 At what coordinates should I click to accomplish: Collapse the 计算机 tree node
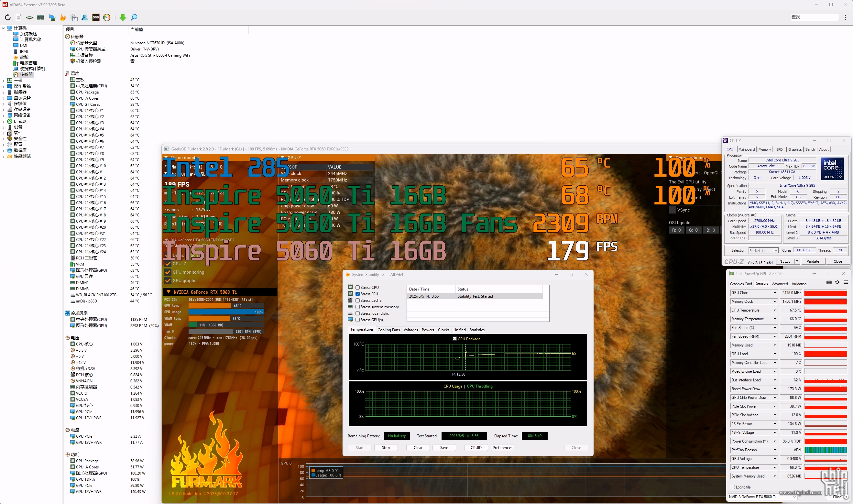[3, 28]
